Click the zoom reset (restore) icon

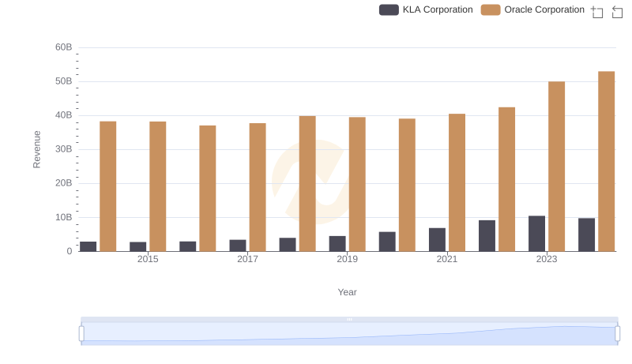(617, 12)
